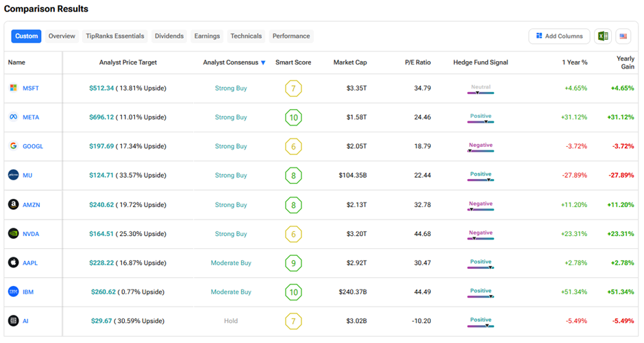Screen dimensions: 644x343
Task: Click AMZN Smart Score 8 badge
Action: click(x=293, y=205)
